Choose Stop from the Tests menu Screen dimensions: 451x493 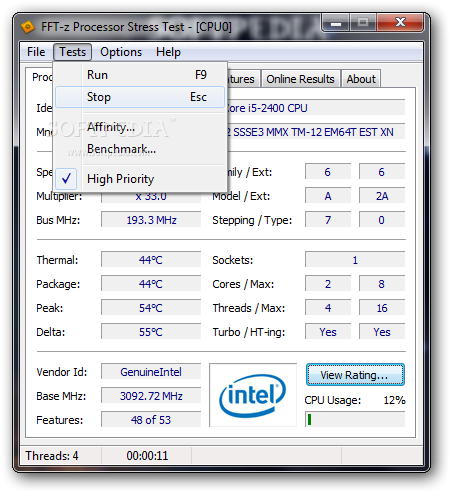pyautogui.click(x=140, y=97)
